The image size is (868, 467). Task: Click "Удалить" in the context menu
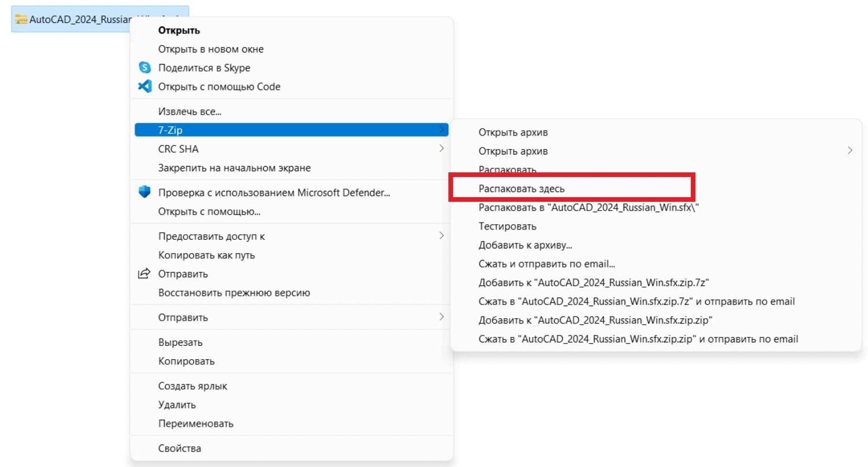tap(177, 405)
